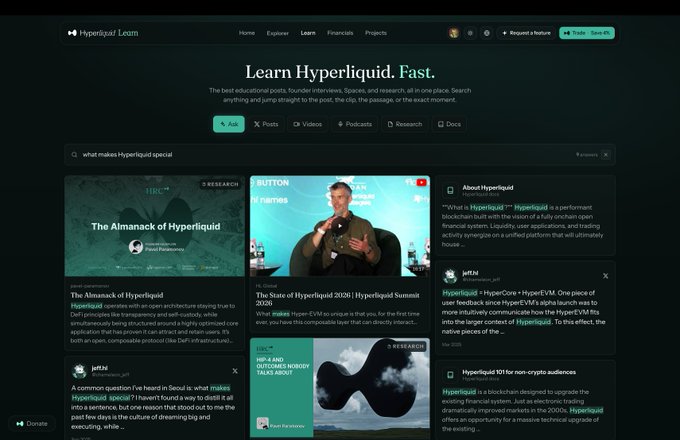The image size is (680, 440).
Task: Click the RESEARCH badge on the Almanack card
Action: point(220,184)
